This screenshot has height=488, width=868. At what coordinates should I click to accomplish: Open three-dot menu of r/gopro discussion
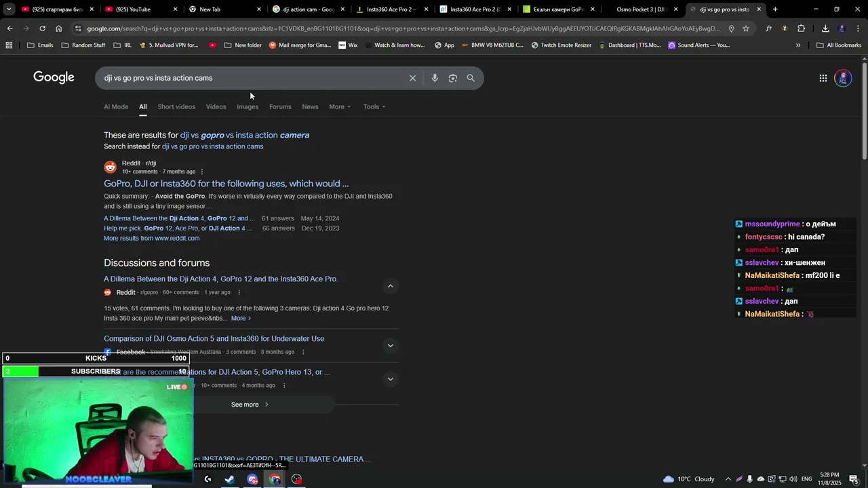pos(239,293)
